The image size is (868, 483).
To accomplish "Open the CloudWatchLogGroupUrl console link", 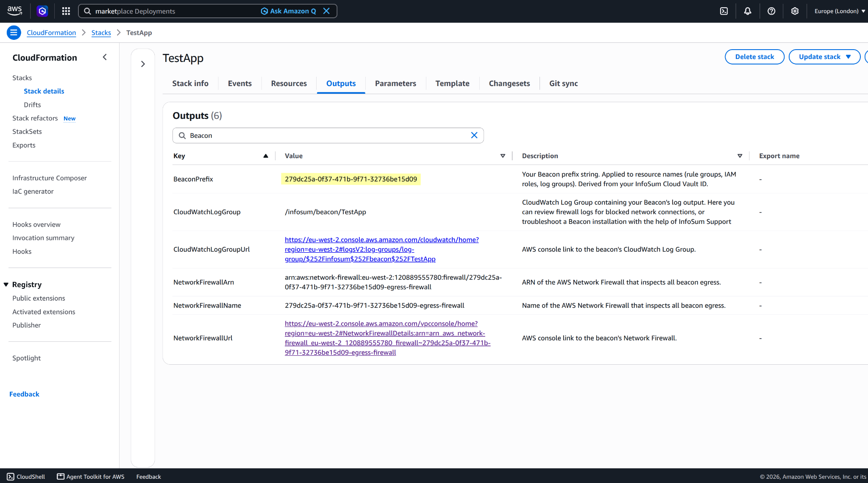I will point(381,249).
